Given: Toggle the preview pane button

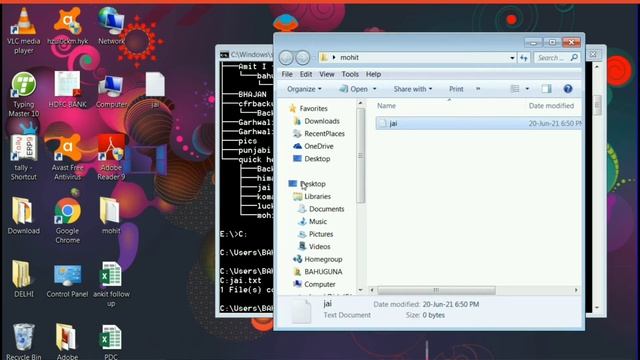Looking at the screenshot, I should (546, 89).
